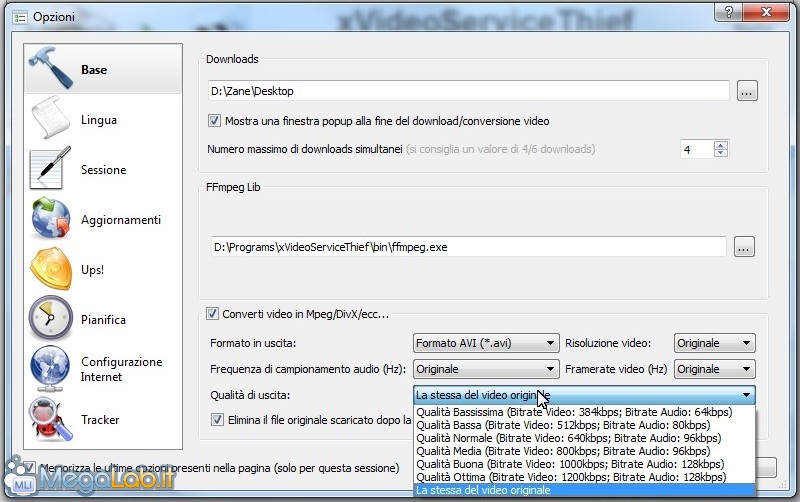This screenshot has height=502, width=800.
Task: Switch to the Pianifica section
Action: 103,320
